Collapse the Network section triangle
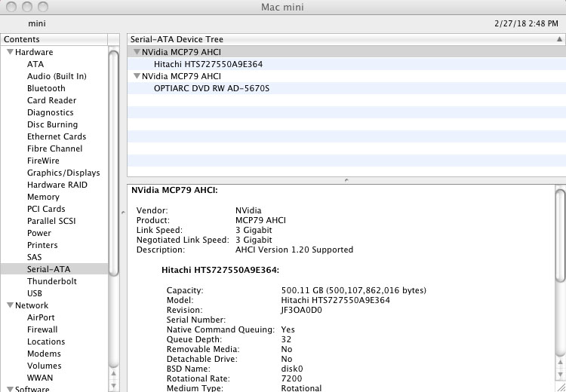Viewport: 566px width, 392px height. click(10, 305)
